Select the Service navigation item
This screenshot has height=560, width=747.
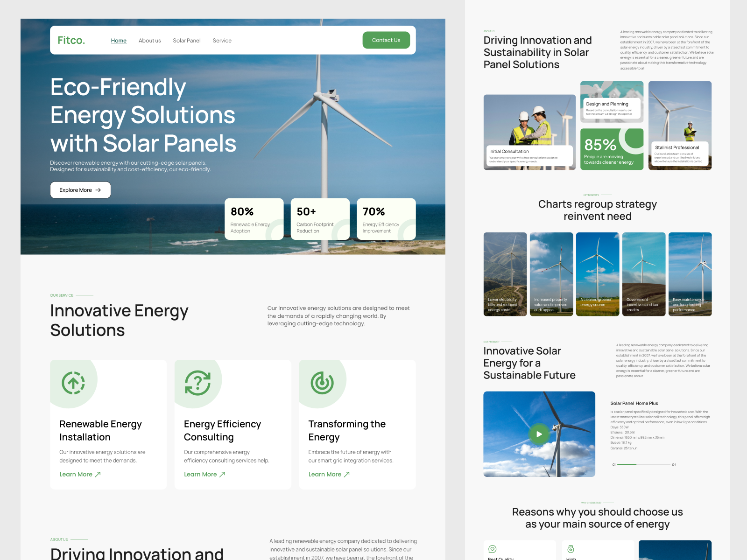coord(222,40)
